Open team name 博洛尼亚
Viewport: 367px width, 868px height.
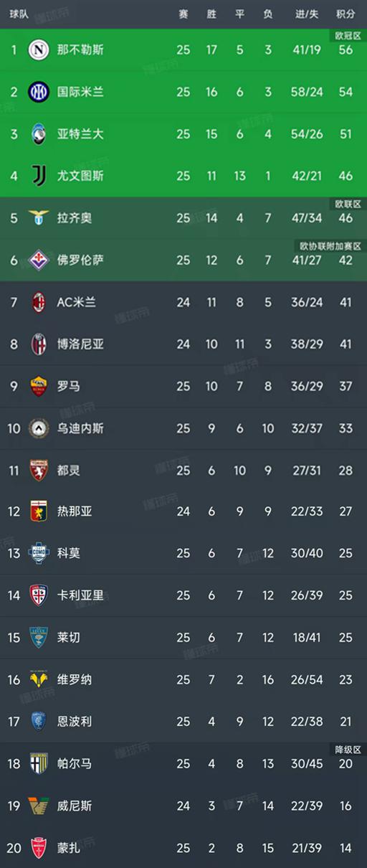click(x=80, y=344)
